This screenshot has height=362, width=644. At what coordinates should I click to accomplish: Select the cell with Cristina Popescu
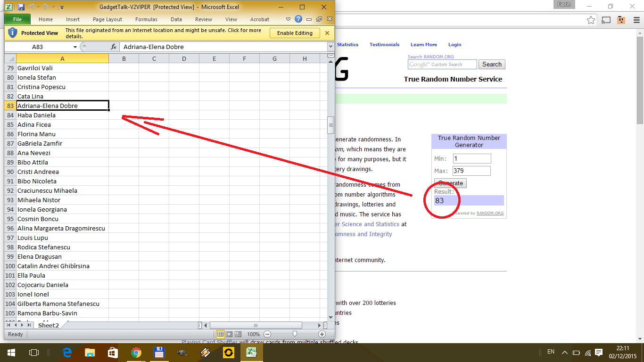pos(62,87)
